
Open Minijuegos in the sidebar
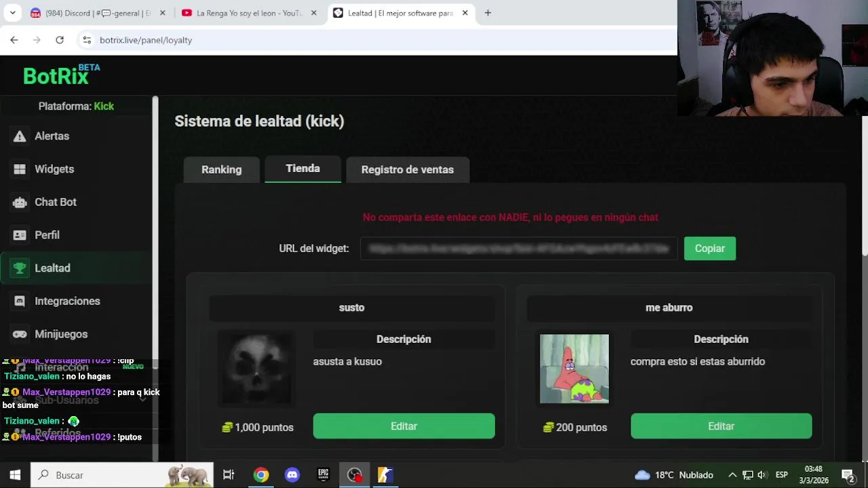61,334
